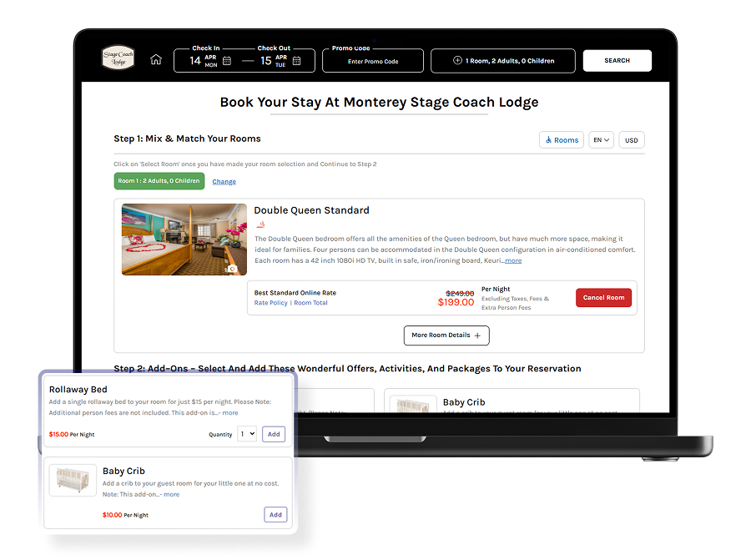
Task: Open photo gallery camera icon on room image
Action: pyautogui.click(x=232, y=269)
